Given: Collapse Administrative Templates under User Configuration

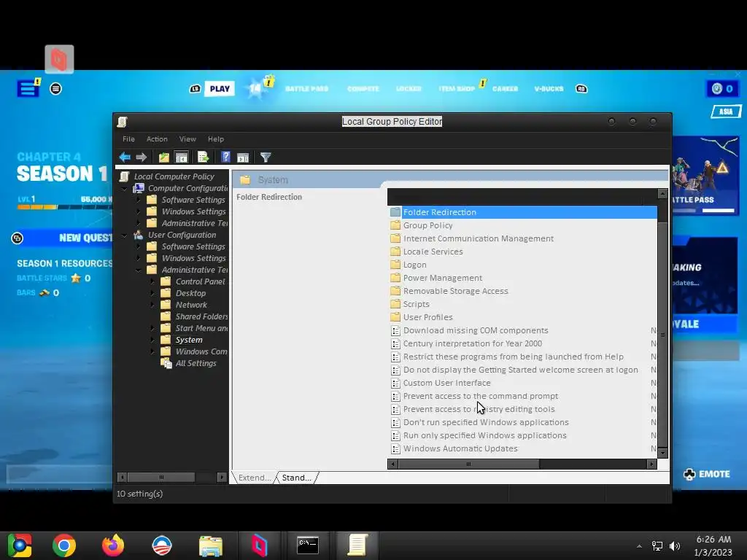Looking at the screenshot, I should coord(139,270).
